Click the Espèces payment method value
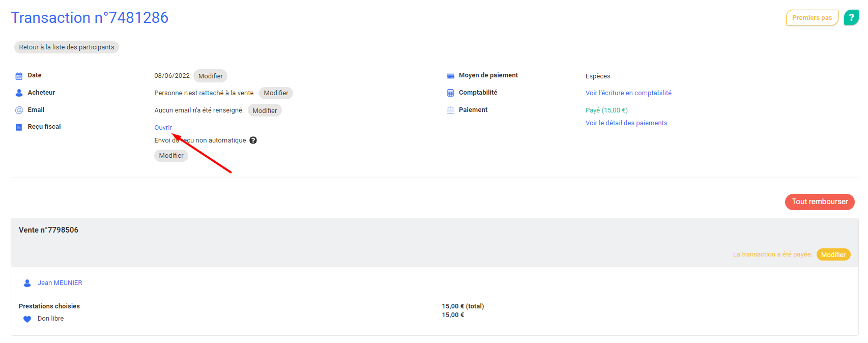The height and width of the screenshot is (343, 868). pos(598,76)
